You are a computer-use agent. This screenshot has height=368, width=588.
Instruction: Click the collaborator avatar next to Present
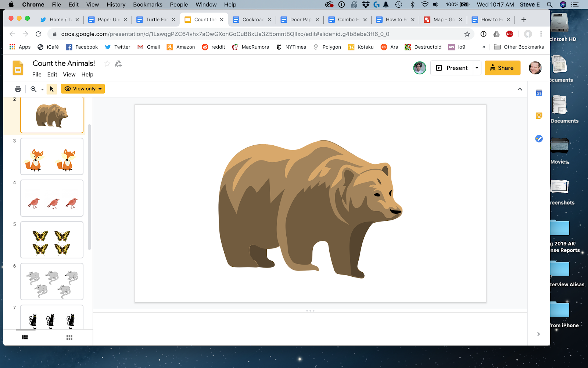coord(420,68)
